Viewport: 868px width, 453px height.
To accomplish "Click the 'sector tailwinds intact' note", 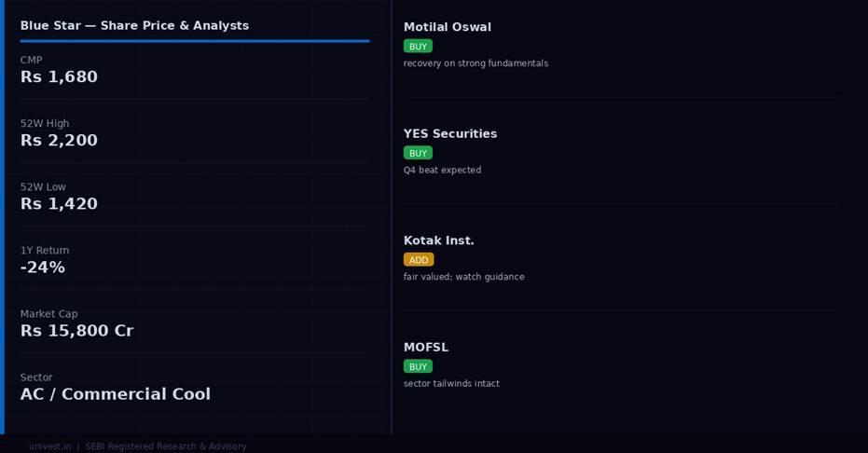I will coord(451,383).
